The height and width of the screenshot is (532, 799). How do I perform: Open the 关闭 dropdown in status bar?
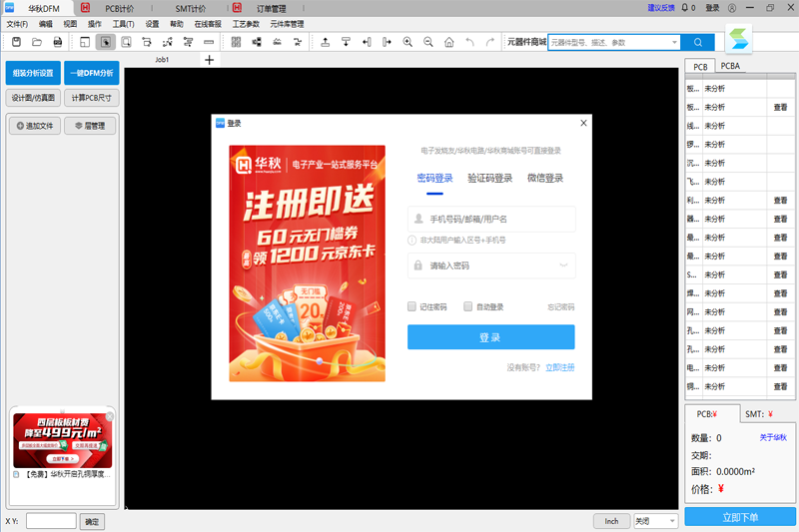coord(656,521)
